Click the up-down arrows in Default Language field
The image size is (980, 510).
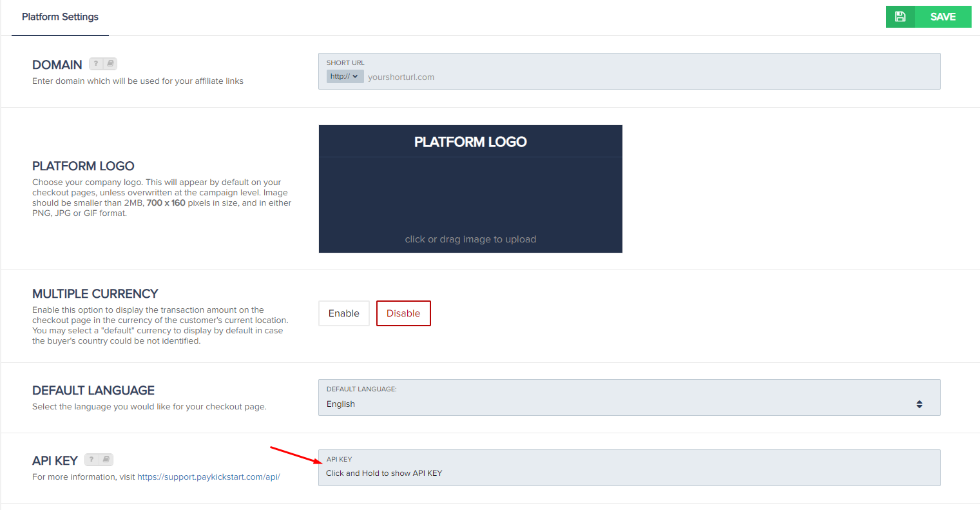tap(919, 404)
